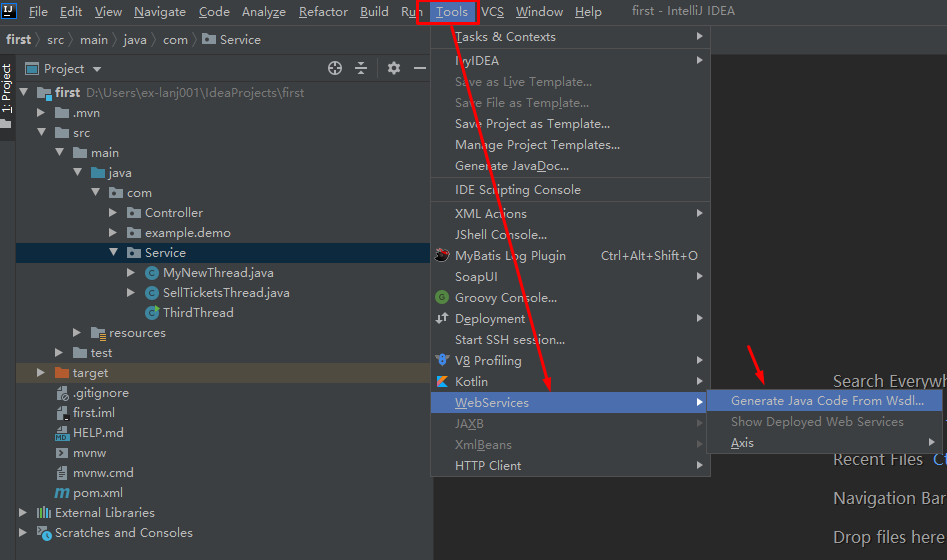This screenshot has width=947, height=560.
Task: Select Manage Project Templates
Action: coord(570,145)
